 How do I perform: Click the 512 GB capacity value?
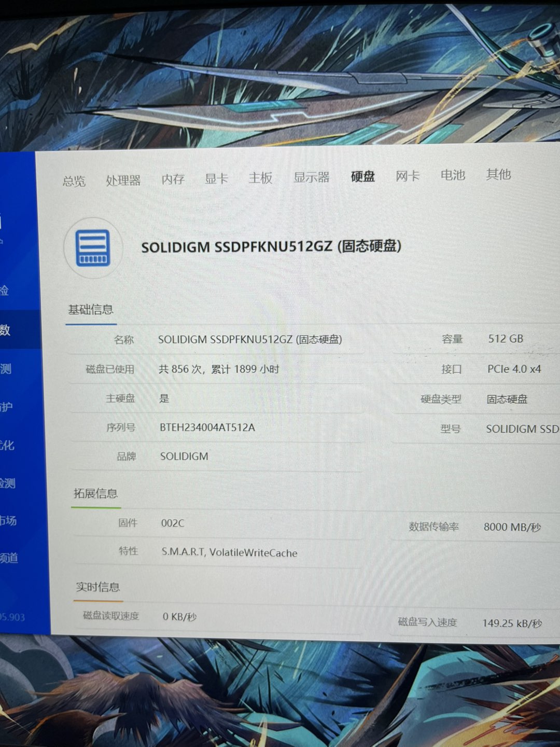point(506,339)
